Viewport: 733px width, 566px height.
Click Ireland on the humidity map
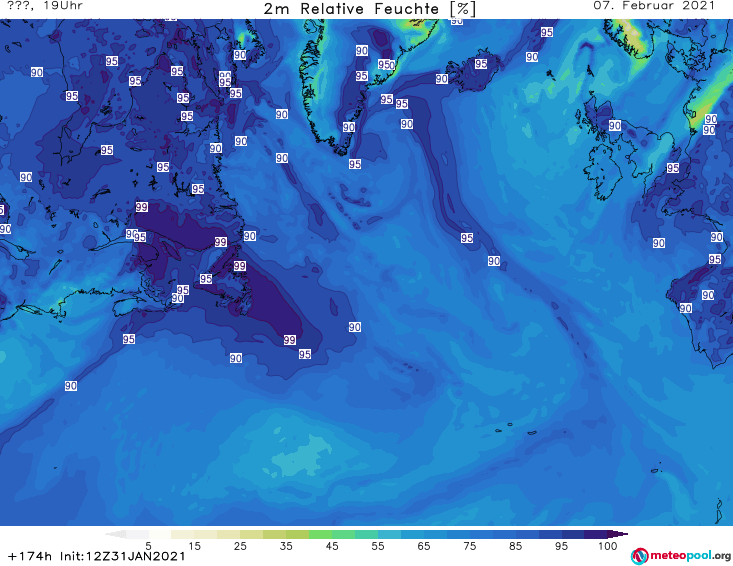[x=604, y=171]
